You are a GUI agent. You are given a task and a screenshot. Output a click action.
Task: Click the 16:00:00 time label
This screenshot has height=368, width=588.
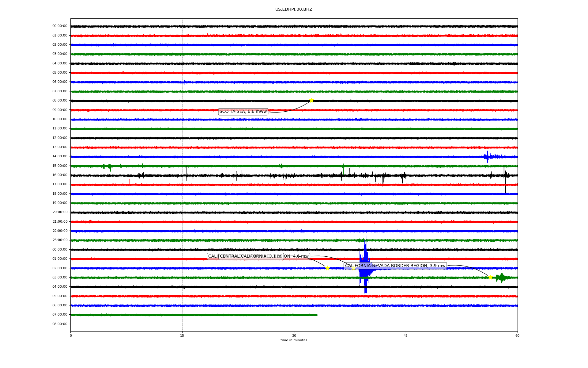[60, 175]
